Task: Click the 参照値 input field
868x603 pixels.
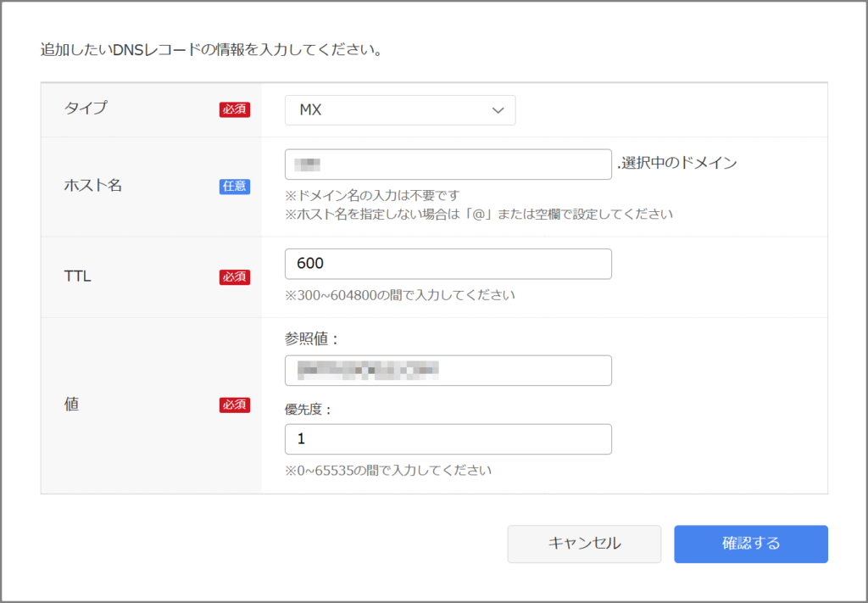Action: pyautogui.click(x=448, y=371)
